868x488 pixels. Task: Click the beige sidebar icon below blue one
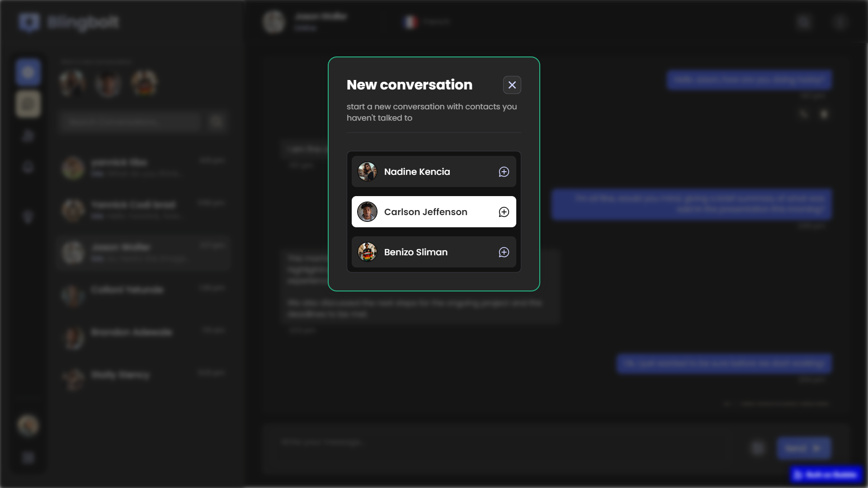click(28, 104)
